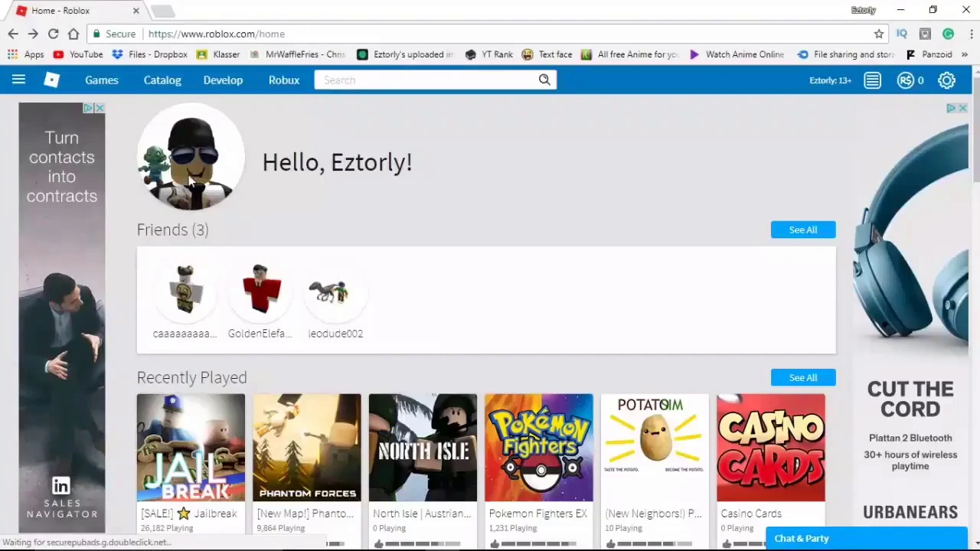Go back with browser back arrow
The image size is (980, 551).
(13, 34)
